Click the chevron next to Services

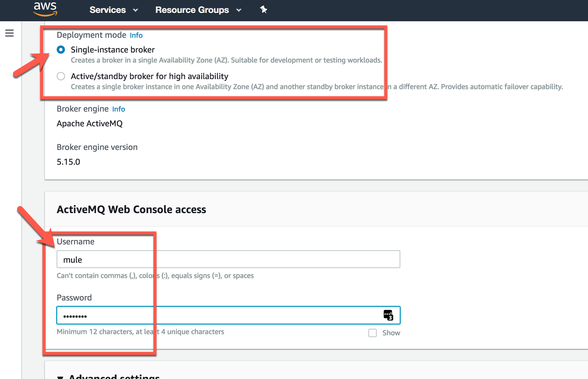click(135, 10)
